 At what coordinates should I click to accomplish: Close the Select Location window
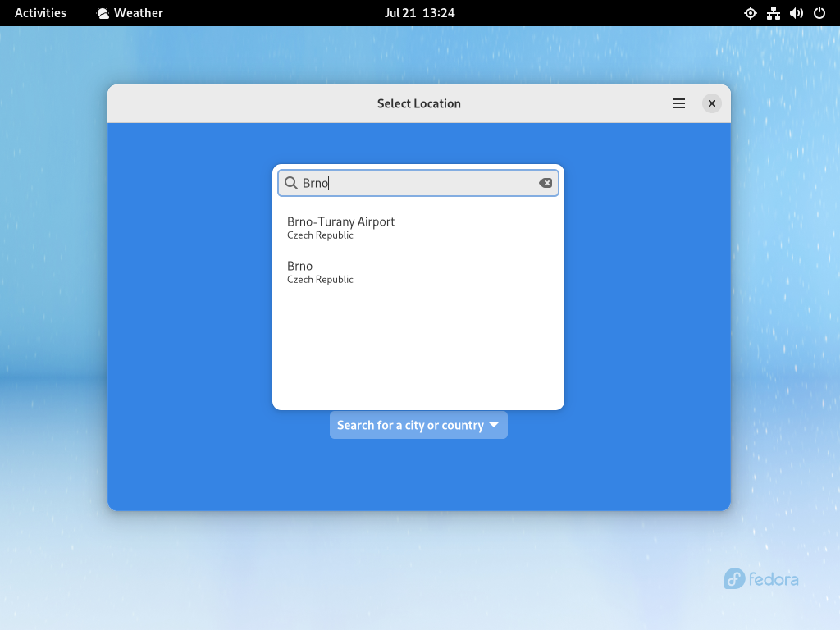pos(712,103)
